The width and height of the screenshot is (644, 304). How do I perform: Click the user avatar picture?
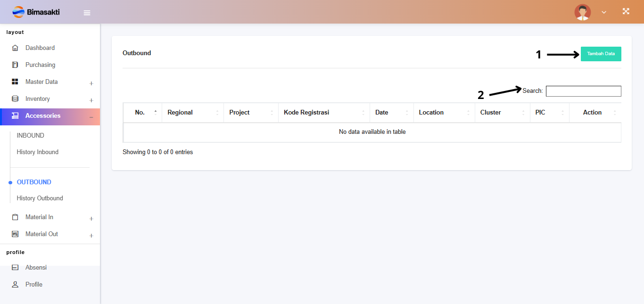[582, 12]
